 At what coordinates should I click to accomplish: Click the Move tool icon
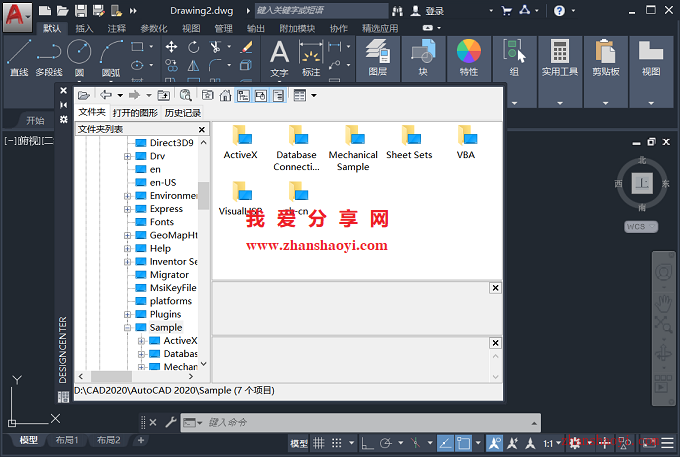[172, 47]
